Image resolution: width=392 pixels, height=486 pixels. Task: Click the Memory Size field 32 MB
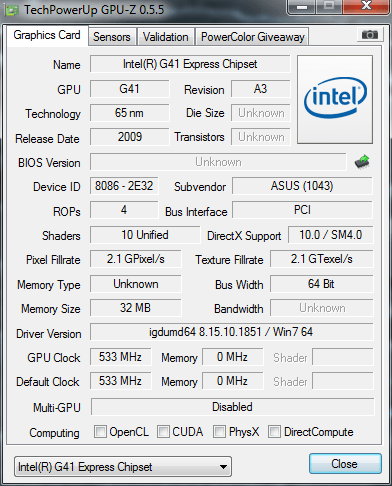click(x=135, y=308)
